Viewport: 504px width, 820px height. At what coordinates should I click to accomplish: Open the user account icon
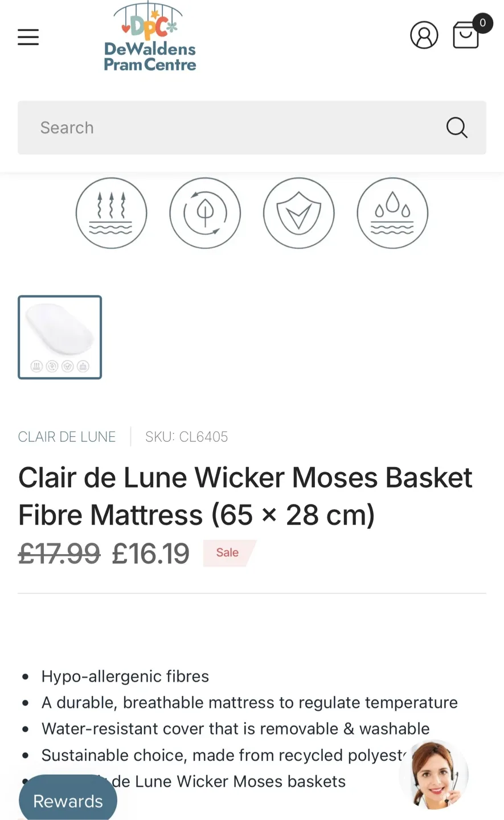pos(424,35)
